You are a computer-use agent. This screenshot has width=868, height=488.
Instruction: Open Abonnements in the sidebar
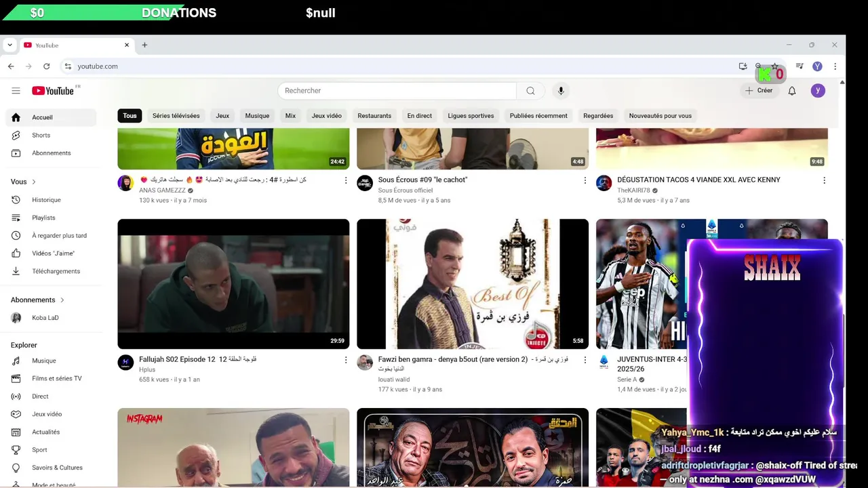click(52, 153)
